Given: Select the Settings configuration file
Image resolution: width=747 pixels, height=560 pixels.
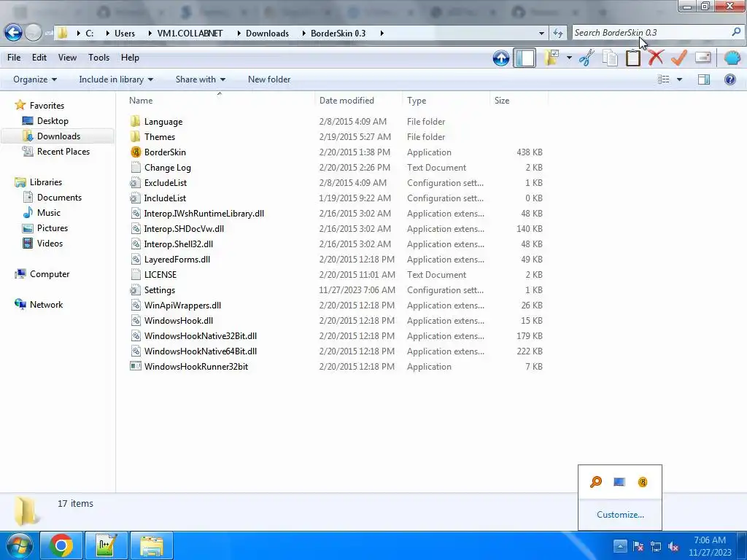Looking at the screenshot, I should click(160, 290).
